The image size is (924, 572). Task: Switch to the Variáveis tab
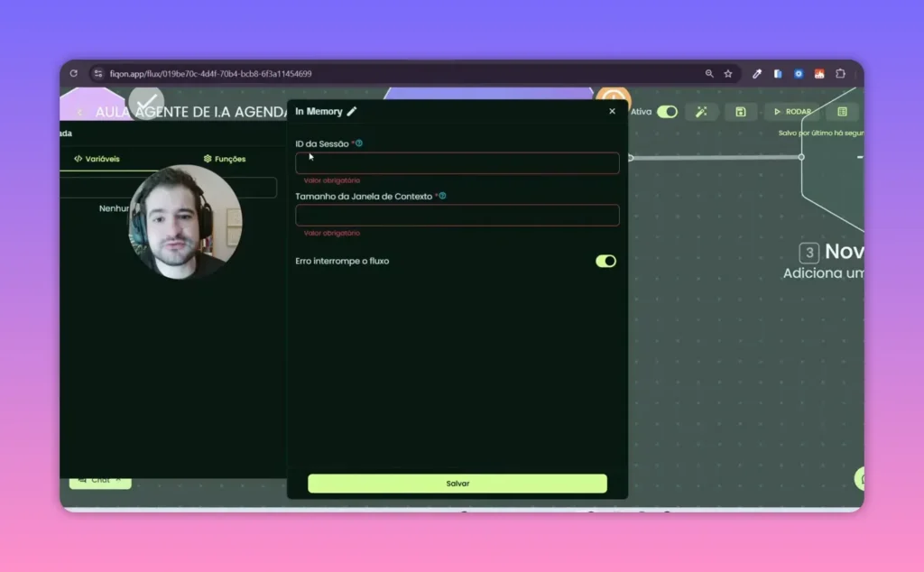(x=97, y=159)
